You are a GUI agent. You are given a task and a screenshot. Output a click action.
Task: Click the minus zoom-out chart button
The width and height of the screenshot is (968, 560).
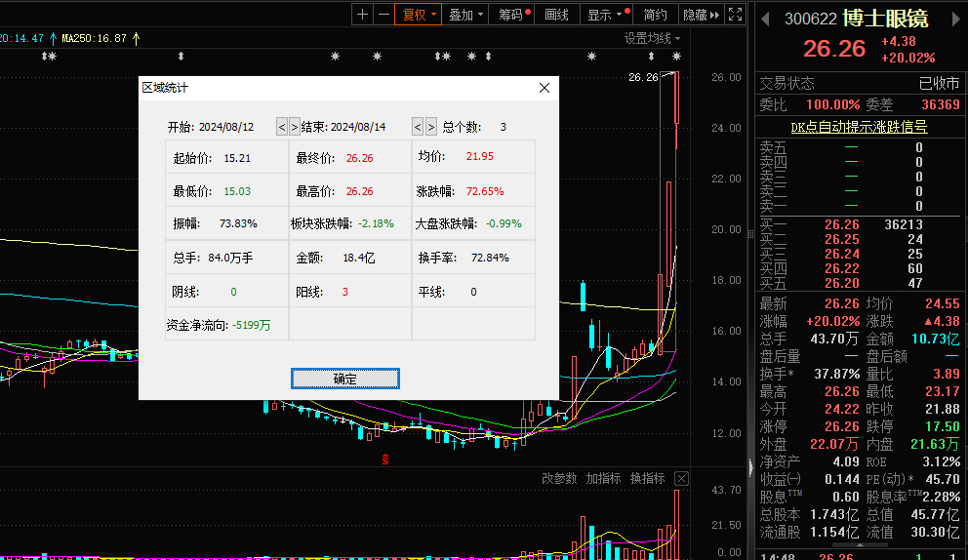coord(383,15)
